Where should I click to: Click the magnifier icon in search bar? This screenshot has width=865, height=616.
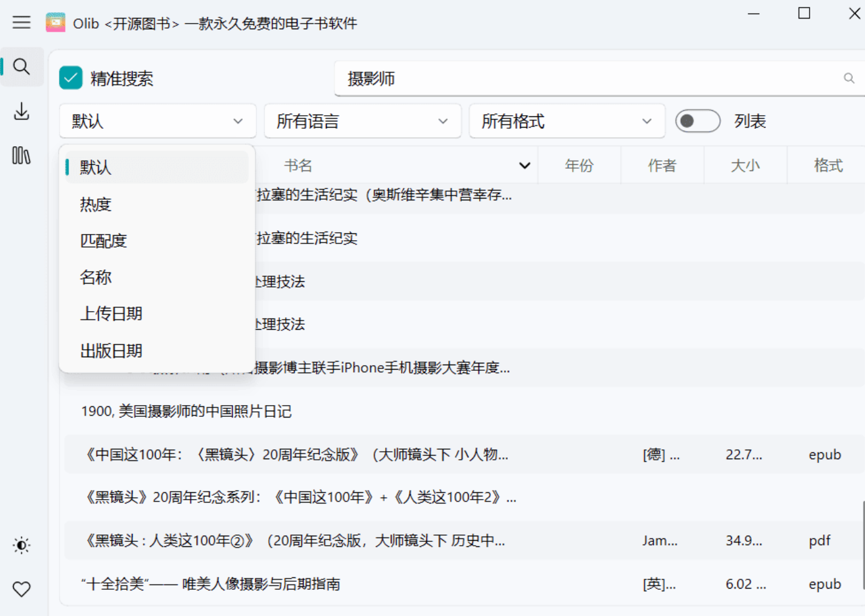click(x=849, y=78)
